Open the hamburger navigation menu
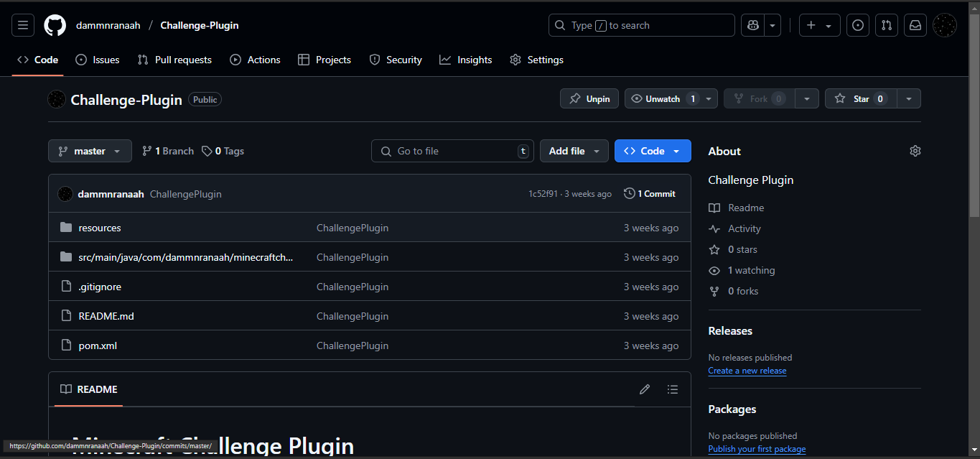 pos(23,25)
